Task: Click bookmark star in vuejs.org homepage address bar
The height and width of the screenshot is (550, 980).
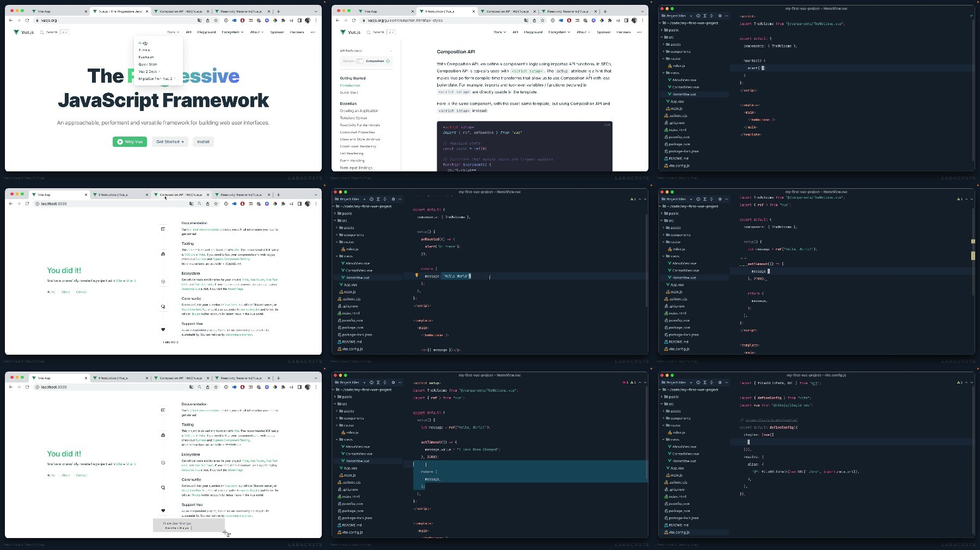Action: (x=216, y=20)
